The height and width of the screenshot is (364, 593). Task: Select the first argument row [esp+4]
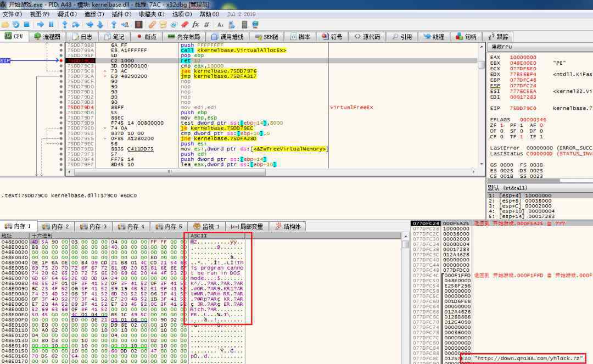pyautogui.click(x=540, y=195)
